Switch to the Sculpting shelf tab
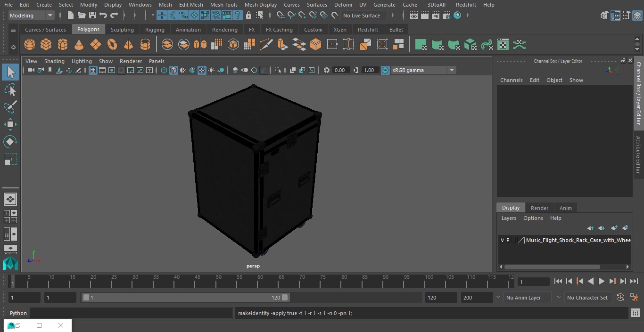The image size is (644, 332). pos(122,30)
